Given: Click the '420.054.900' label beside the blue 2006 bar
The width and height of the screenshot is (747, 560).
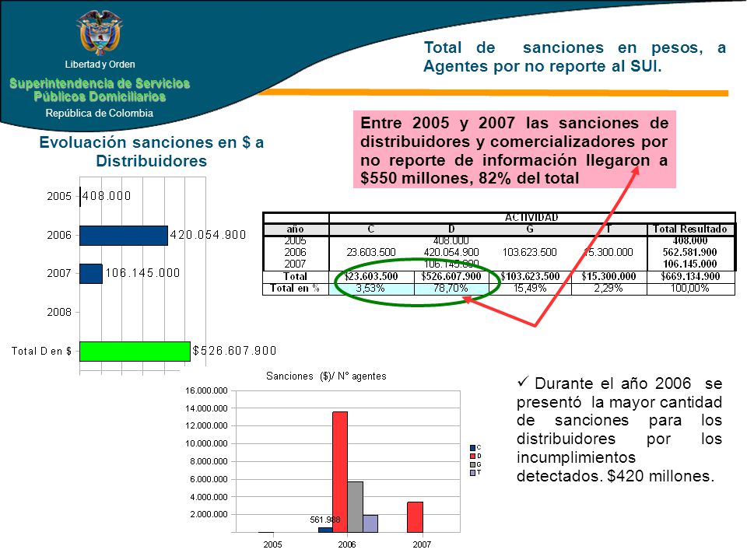Looking at the screenshot, I should pos(209,235).
